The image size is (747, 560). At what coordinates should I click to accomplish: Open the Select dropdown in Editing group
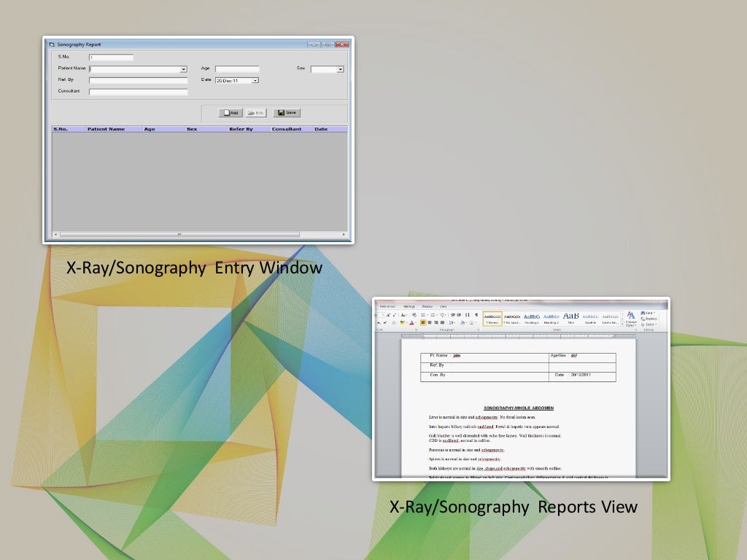pos(649,324)
